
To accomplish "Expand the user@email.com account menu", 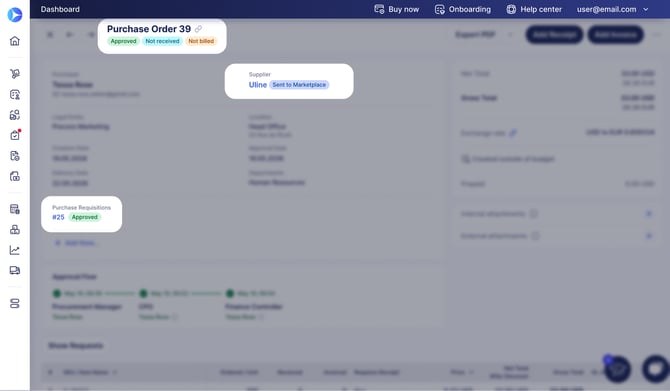I will (613, 9).
